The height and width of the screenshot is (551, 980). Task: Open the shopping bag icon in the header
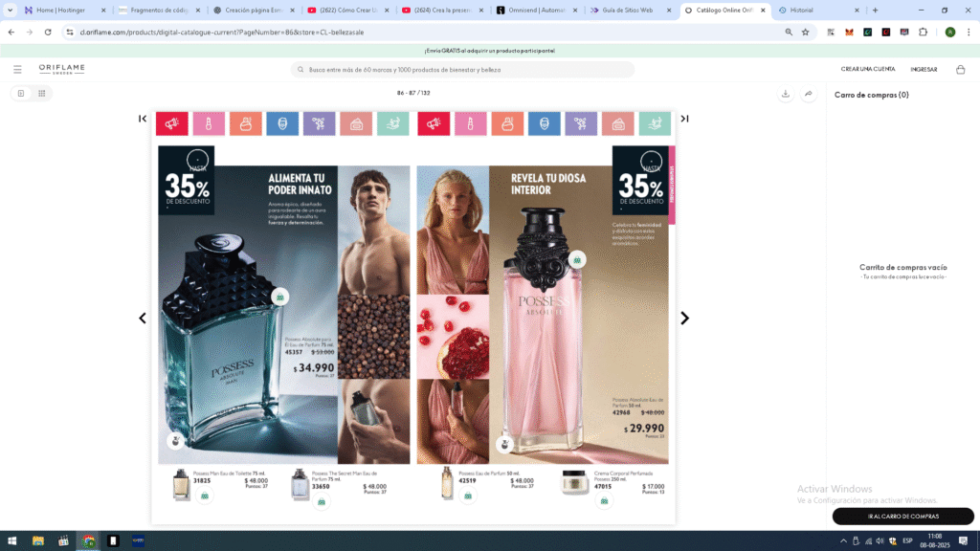pyautogui.click(x=961, y=69)
